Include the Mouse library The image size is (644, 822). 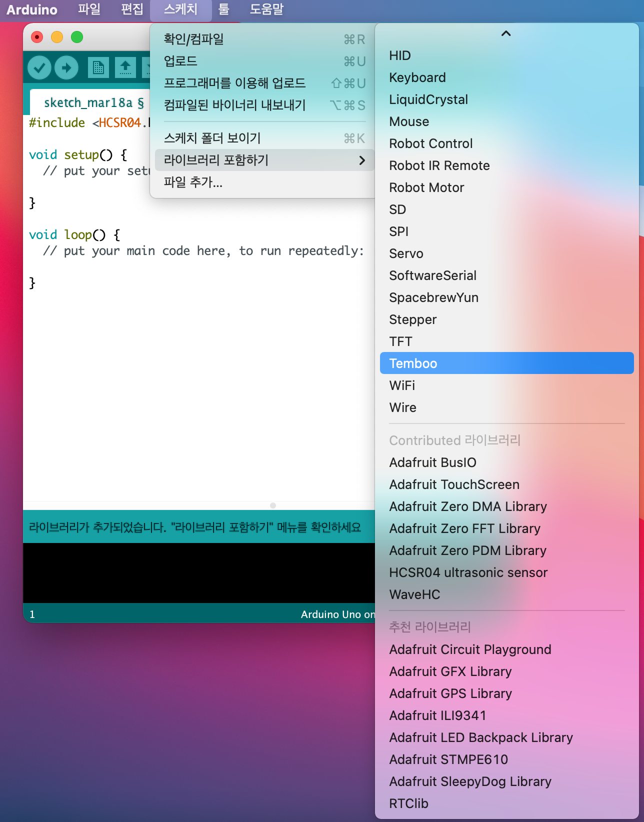[507, 121]
